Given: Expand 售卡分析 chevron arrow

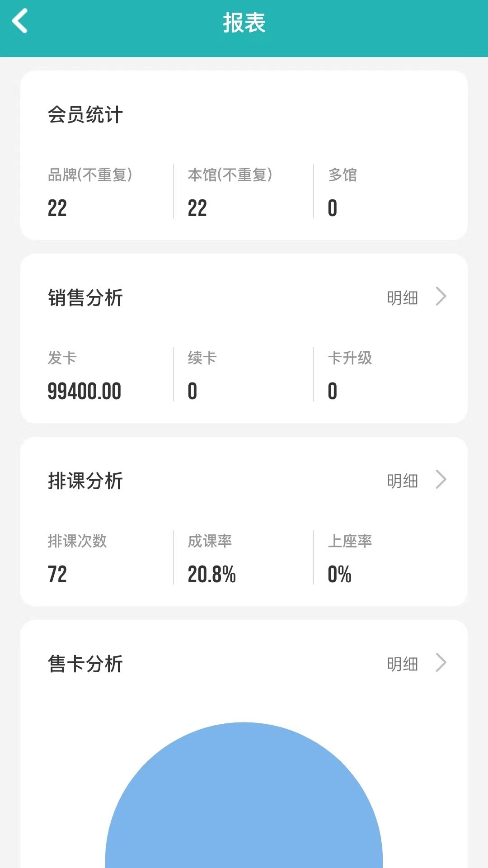Looking at the screenshot, I should tap(441, 663).
